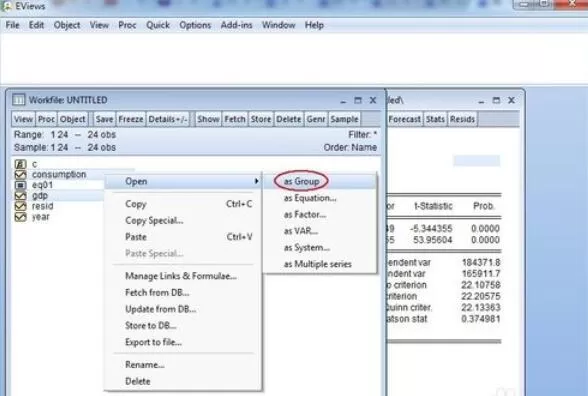Click the workfile Object toolbar button
588x396 pixels.
(x=73, y=119)
